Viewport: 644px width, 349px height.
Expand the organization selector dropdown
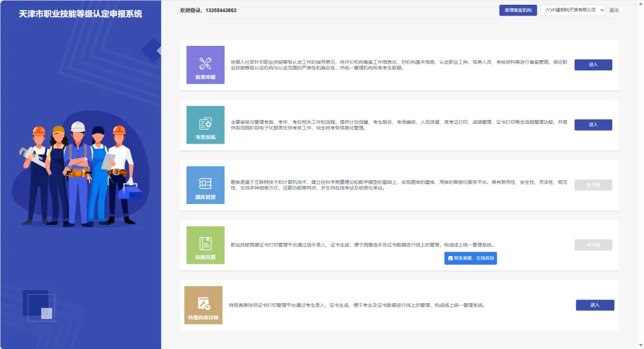(573, 10)
